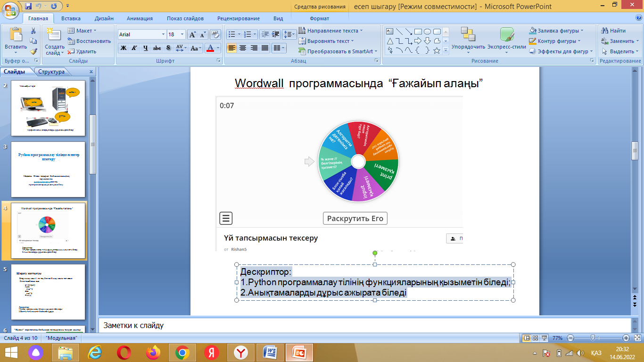Image resolution: width=644 pixels, height=362 pixels.
Task: Click Преобразовать в SmartArt
Action: click(338, 51)
